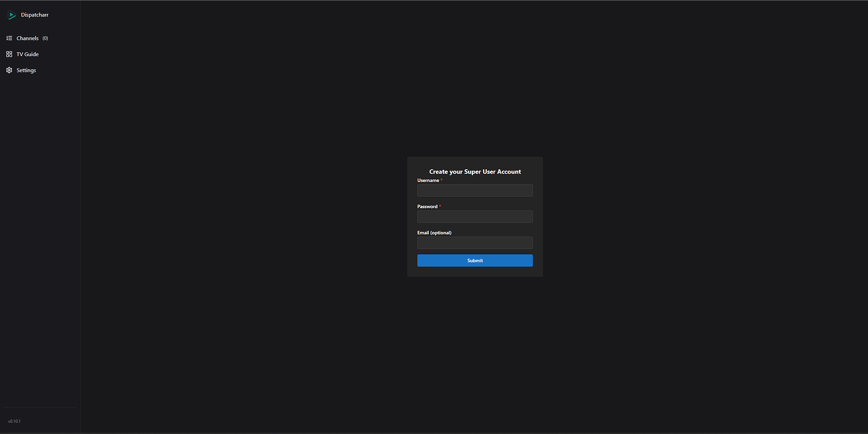The width and height of the screenshot is (868, 434).
Task: Click the 'Create your Super User Account' heading
Action: pyautogui.click(x=475, y=172)
